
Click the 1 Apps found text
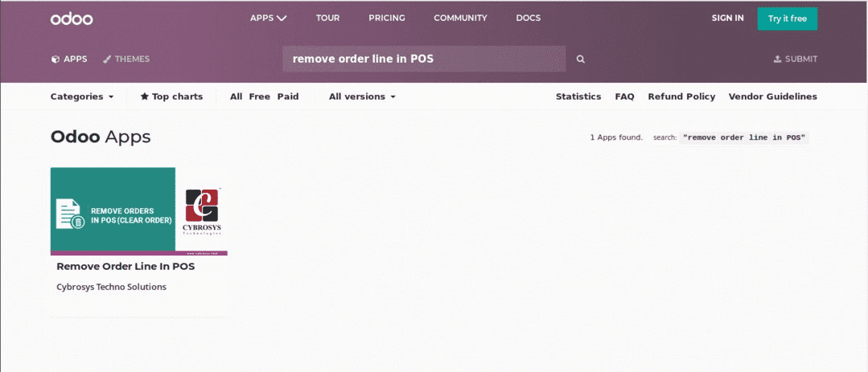click(616, 137)
